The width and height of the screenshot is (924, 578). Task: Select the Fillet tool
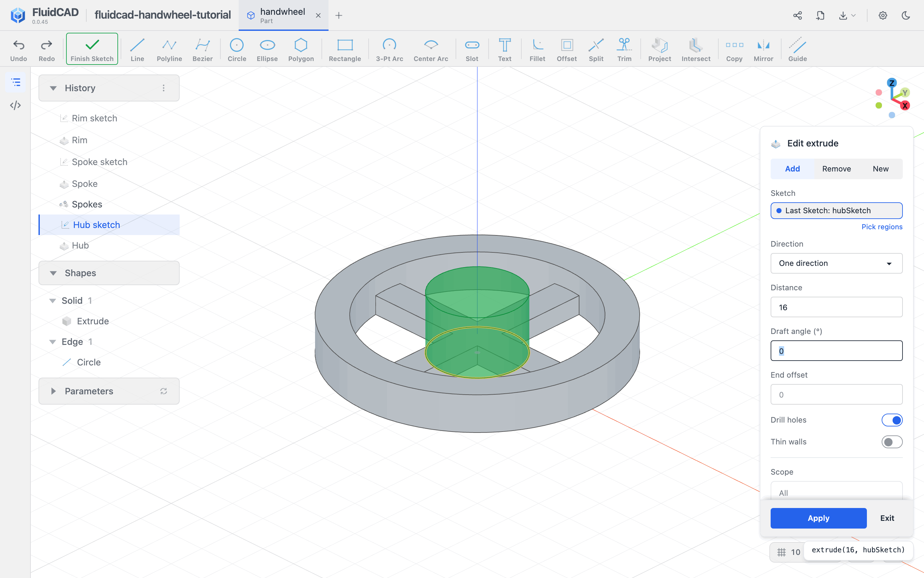(x=537, y=49)
